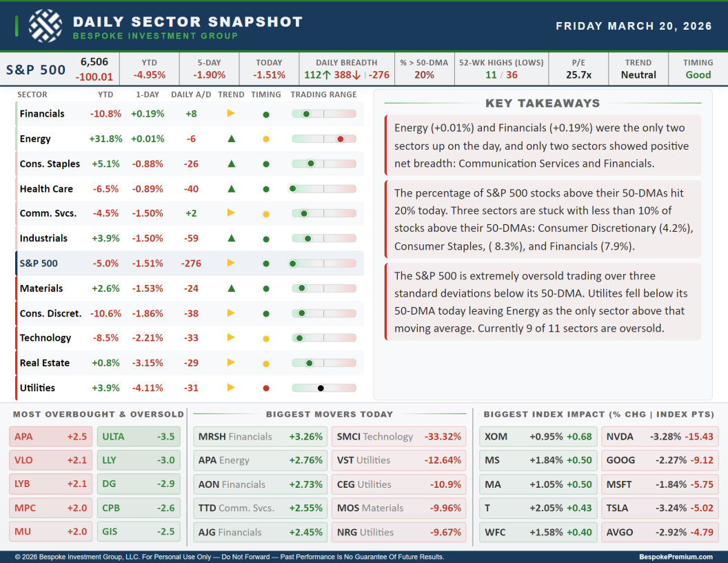
Task: Click the black marker on Utilities trading range
Action: point(321,388)
